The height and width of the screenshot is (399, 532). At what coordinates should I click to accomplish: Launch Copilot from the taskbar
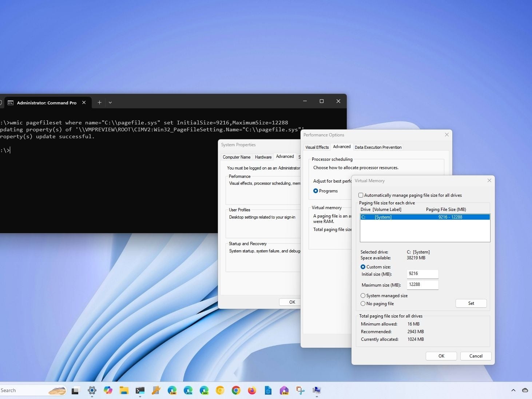tap(108, 391)
